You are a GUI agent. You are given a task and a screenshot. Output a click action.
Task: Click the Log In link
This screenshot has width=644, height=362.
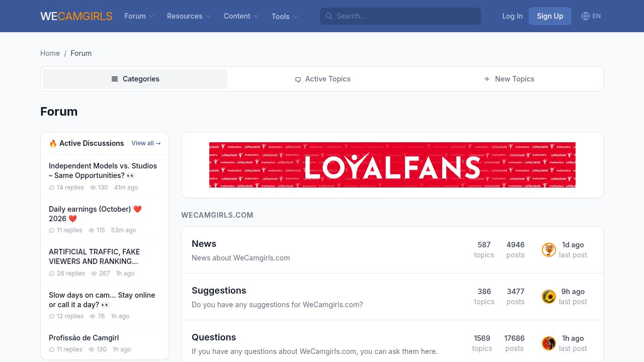pos(512,16)
